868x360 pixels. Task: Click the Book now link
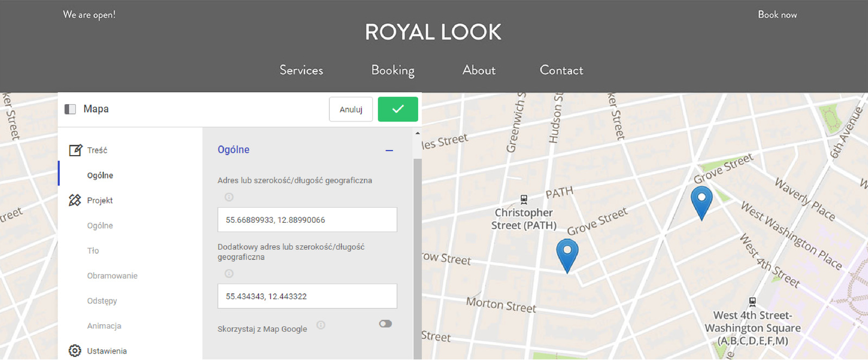[777, 15]
